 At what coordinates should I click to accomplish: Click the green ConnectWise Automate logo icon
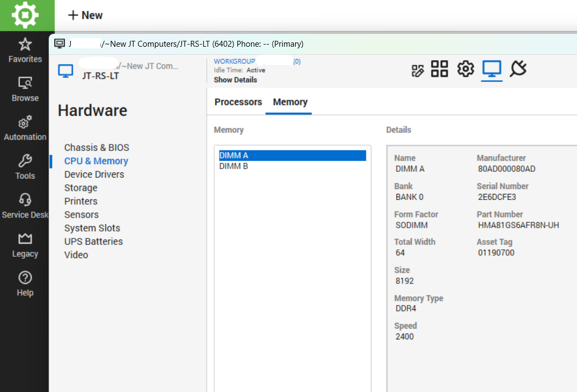coord(26,15)
